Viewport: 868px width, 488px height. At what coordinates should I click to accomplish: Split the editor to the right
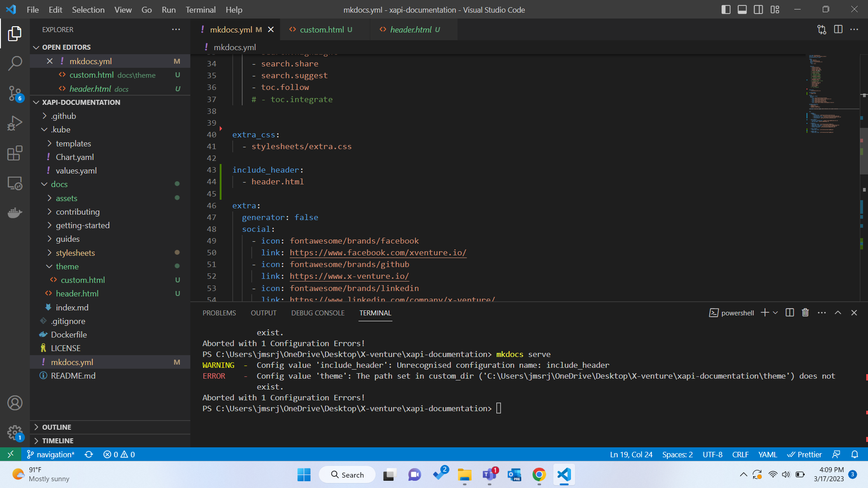coord(838,29)
